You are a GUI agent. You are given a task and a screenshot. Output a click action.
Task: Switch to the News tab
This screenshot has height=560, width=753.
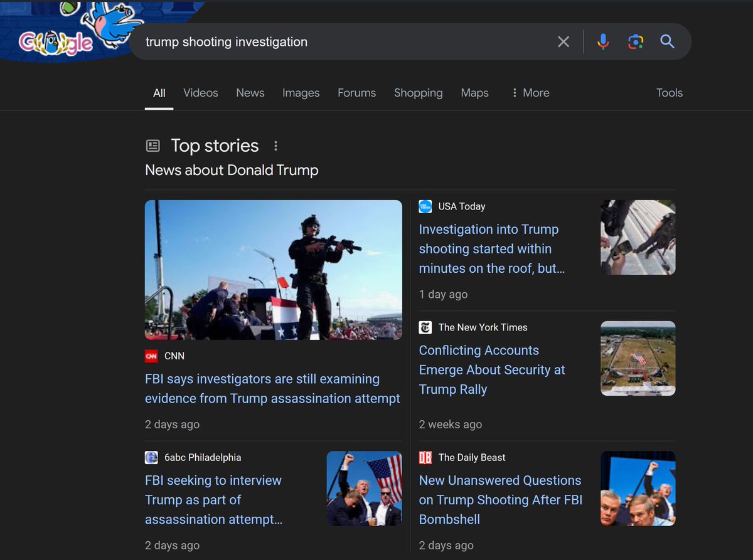[x=250, y=93]
